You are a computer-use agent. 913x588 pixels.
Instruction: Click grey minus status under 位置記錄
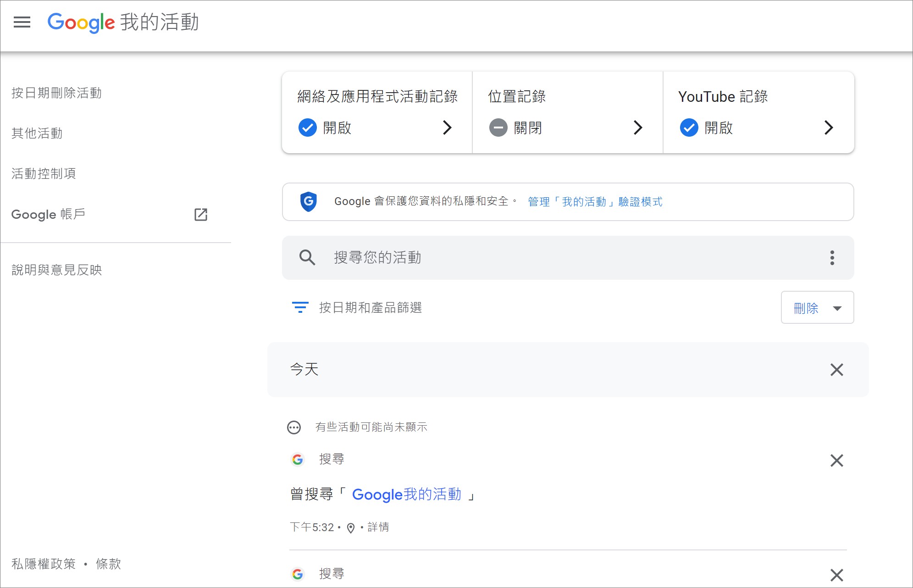tap(498, 128)
